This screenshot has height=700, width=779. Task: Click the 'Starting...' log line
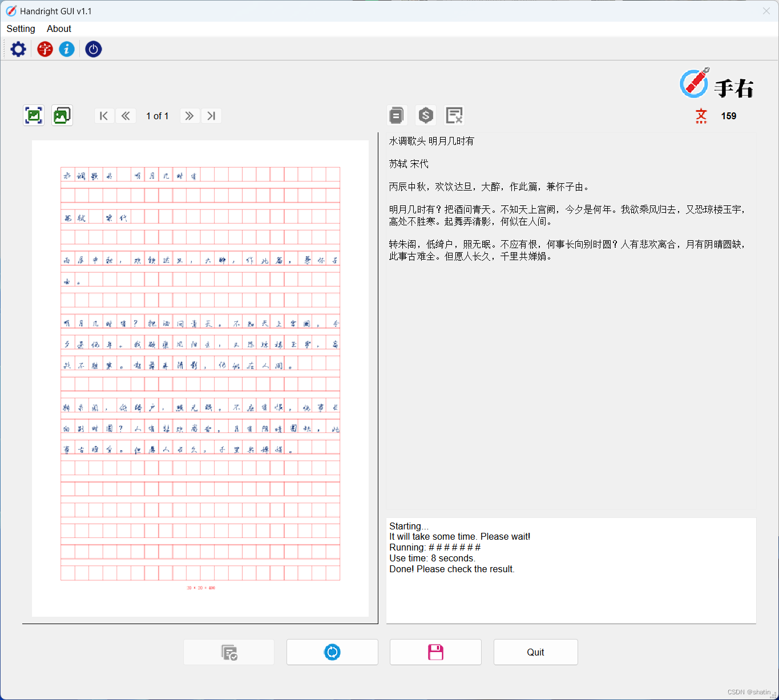click(x=409, y=526)
